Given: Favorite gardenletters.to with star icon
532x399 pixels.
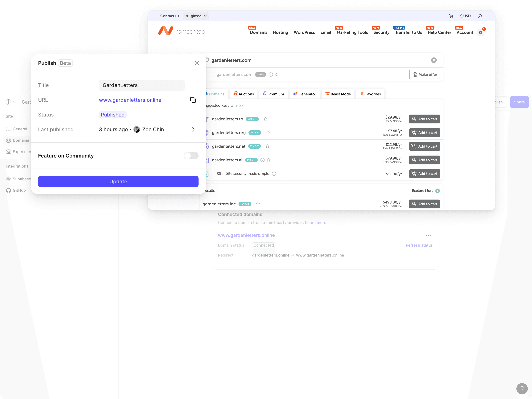Looking at the screenshot, I should 265,119.
